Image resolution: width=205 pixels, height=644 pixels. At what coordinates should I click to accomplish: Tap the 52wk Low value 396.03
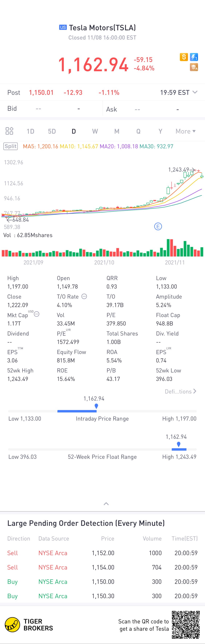click(164, 379)
